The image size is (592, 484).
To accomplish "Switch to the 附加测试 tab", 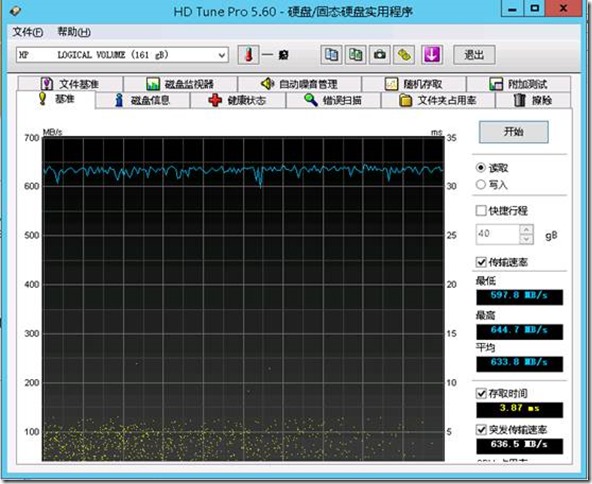I will click(519, 84).
